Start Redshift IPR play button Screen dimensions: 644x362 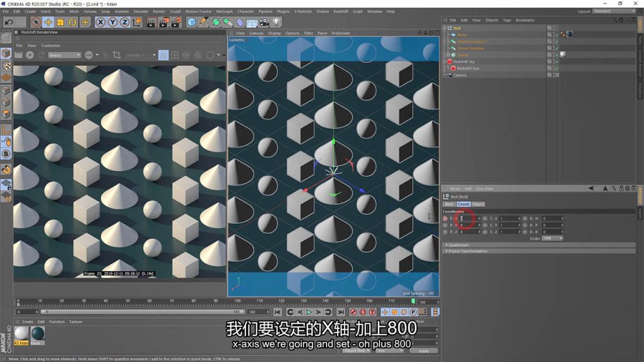[30, 55]
